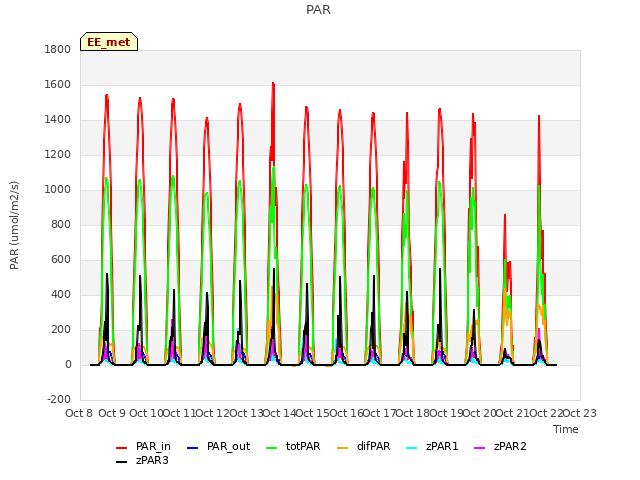The height and width of the screenshot is (480, 640).
Task: Click the green totPAR legend swatch
Action: click(x=271, y=448)
